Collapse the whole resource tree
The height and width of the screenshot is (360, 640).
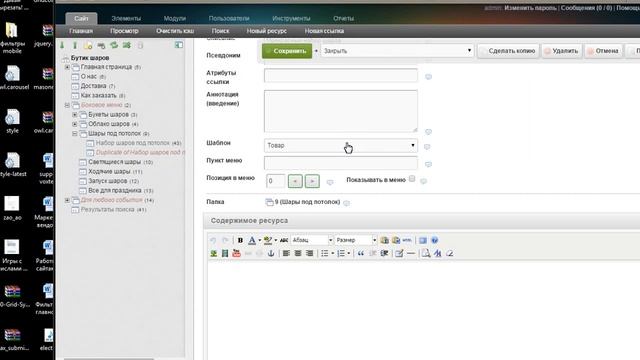click(x=75, y=45)
